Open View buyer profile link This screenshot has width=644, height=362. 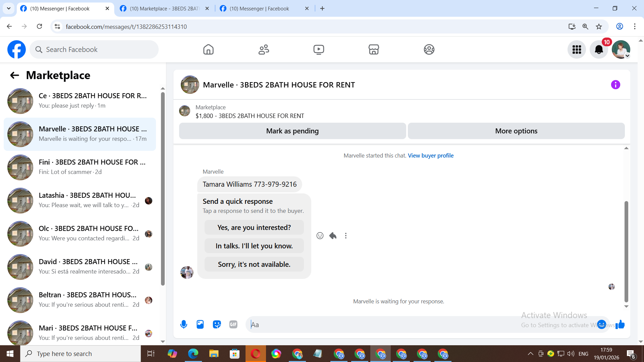click(430, 156)
